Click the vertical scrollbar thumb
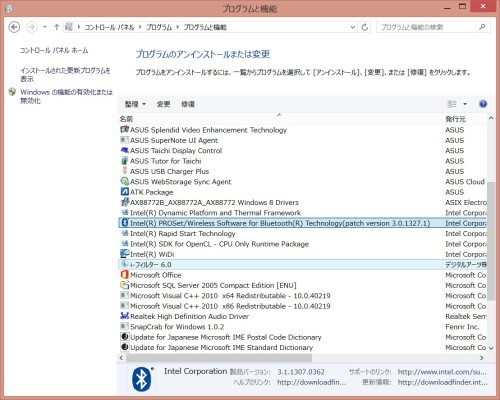The image size is (500, 400). click(491, 240)
